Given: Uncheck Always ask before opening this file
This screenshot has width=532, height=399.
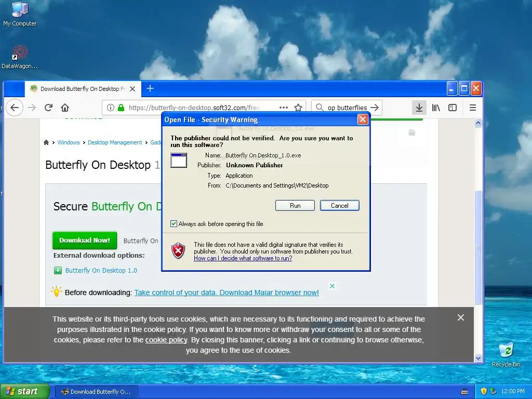Looking at the screenshot, I should 174,223.
